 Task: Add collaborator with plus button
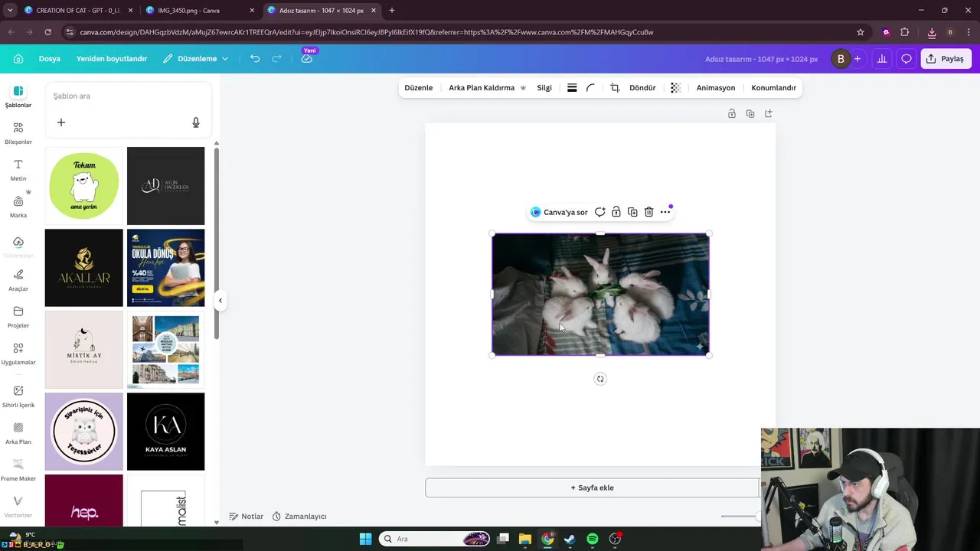(x=857, y=59)
